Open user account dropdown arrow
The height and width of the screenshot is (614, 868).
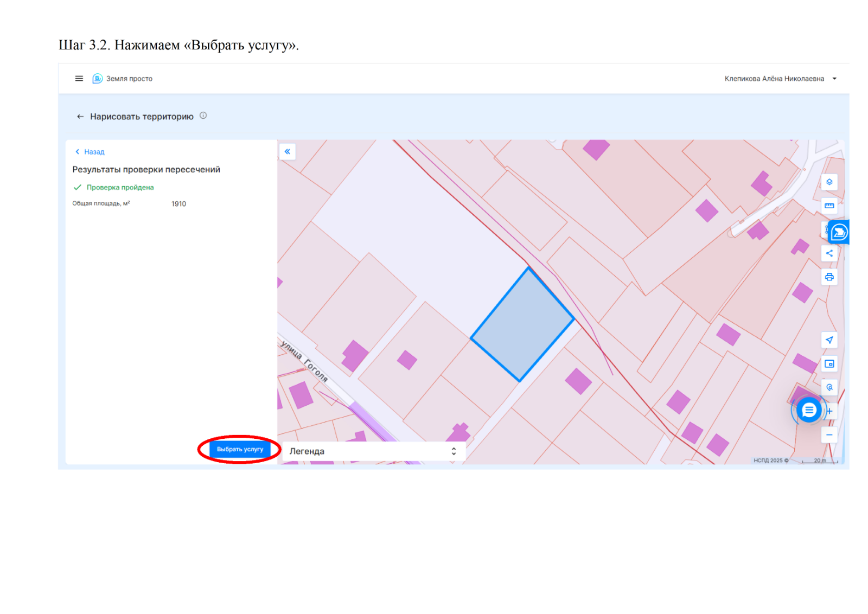pyautogui.click(x=834, y=79)
